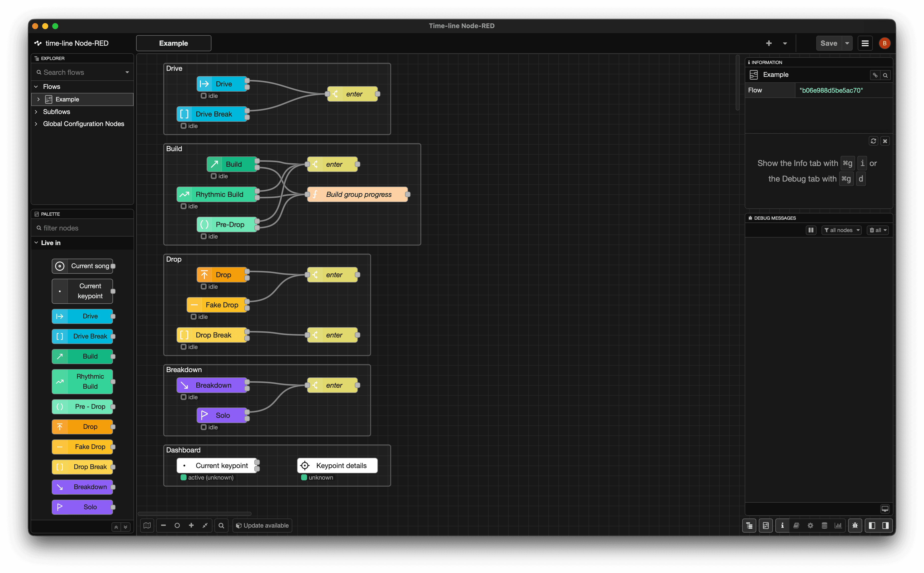Select enter switch node in Drive group

click(352, 94)
